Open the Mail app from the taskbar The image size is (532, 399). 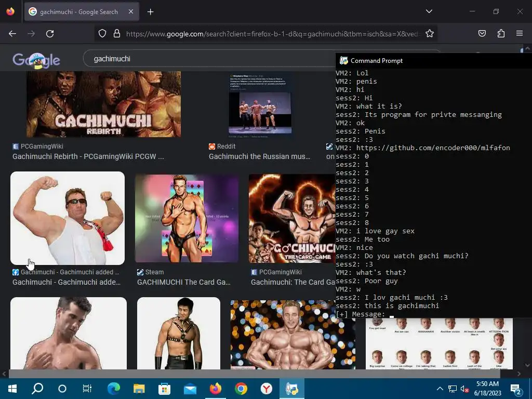[190, 389]
